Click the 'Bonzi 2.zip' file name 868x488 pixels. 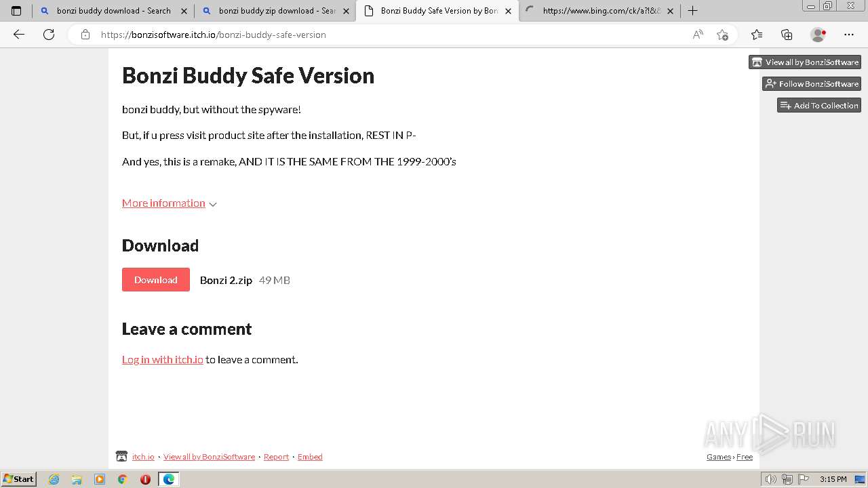(226, 280)
